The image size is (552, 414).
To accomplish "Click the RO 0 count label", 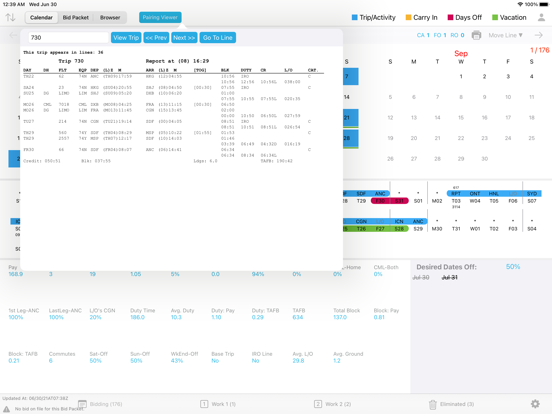I will point(457,35).
